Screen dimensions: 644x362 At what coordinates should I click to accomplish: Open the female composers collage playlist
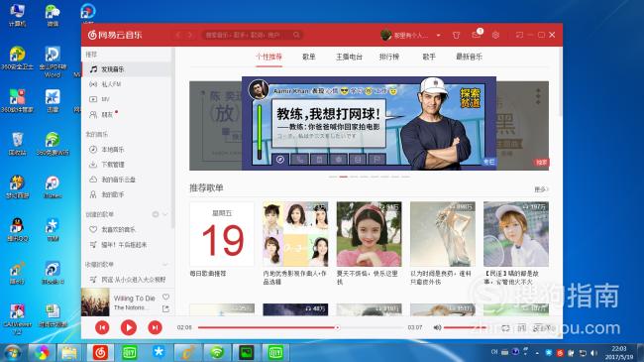(295, 234)
